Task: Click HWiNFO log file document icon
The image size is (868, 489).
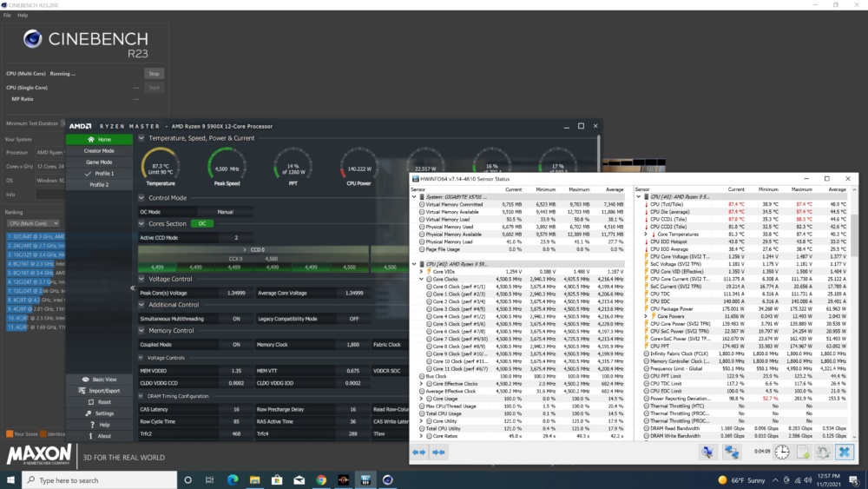Action: point(803,452)
